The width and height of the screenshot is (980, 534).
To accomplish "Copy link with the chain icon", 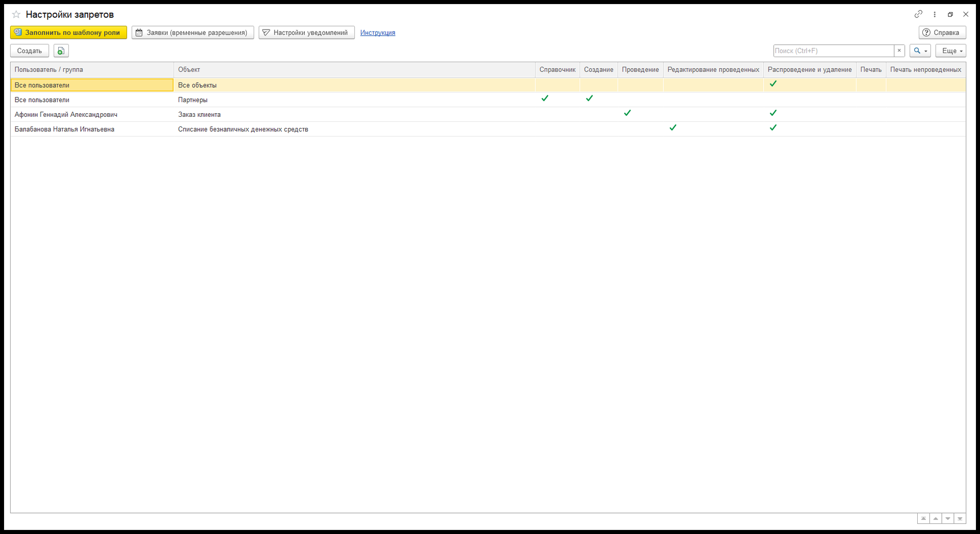I will (x=918, y=14).
